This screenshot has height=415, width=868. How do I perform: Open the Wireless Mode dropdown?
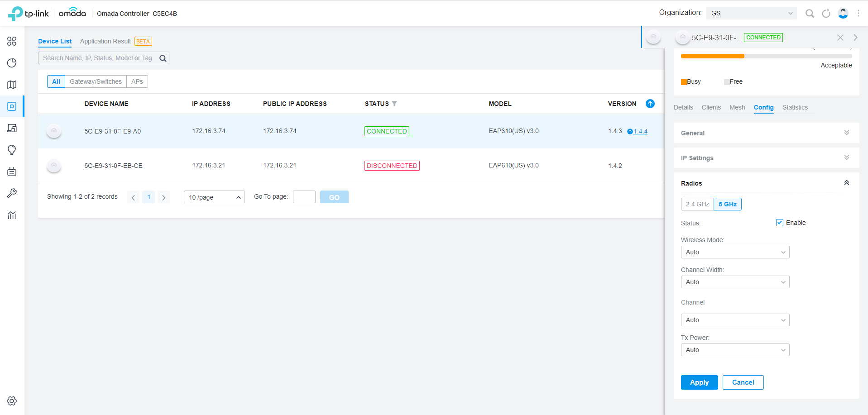pyautogui.click(x=735, y=252)
